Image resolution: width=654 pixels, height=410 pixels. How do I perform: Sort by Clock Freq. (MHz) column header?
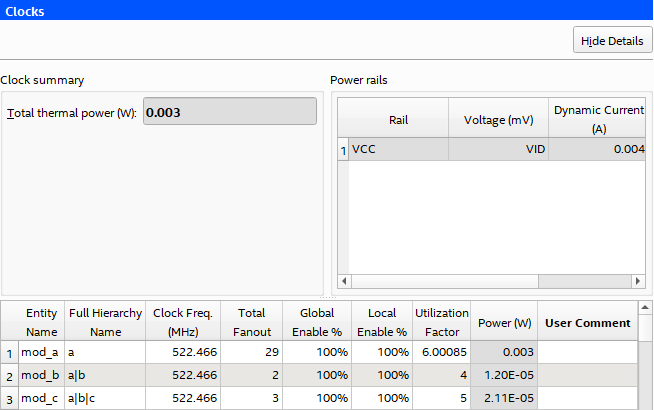pyautogui.click(x=182, y=322)
